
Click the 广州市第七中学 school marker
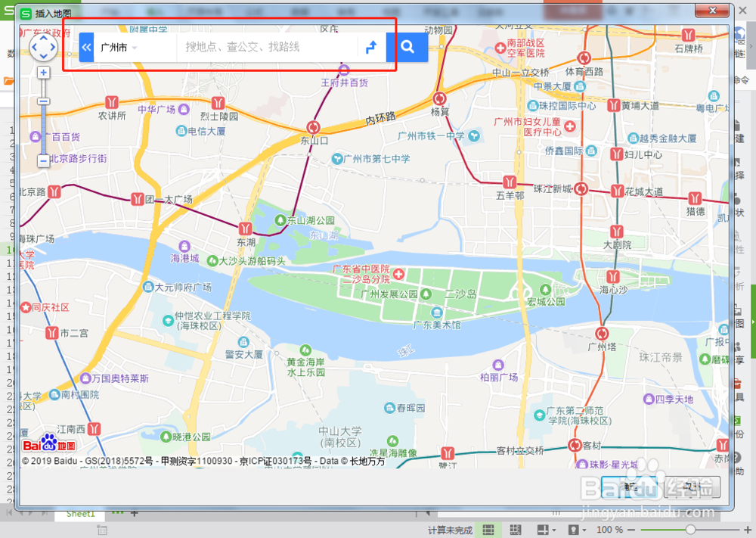[337, 159]
